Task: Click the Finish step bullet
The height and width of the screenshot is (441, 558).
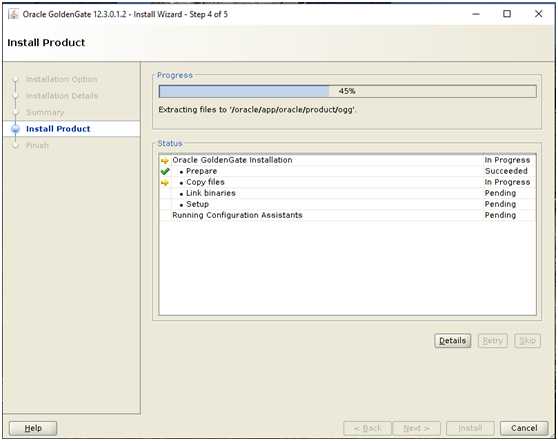Action: 15,145
